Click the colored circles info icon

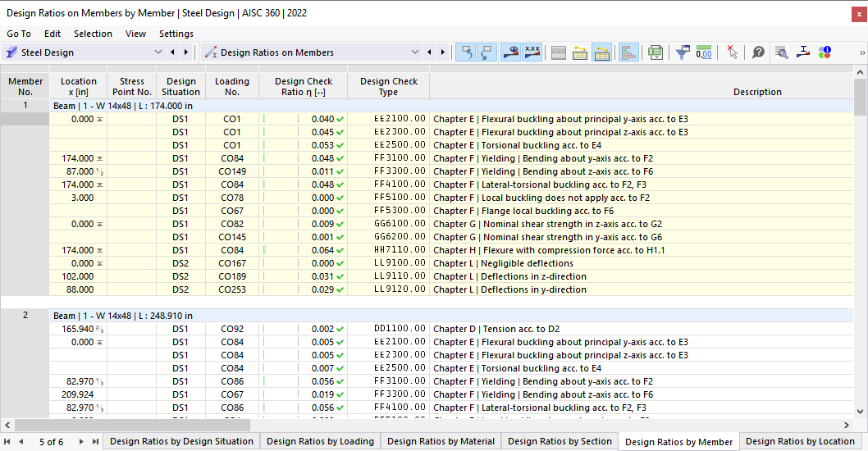(825, 52)
